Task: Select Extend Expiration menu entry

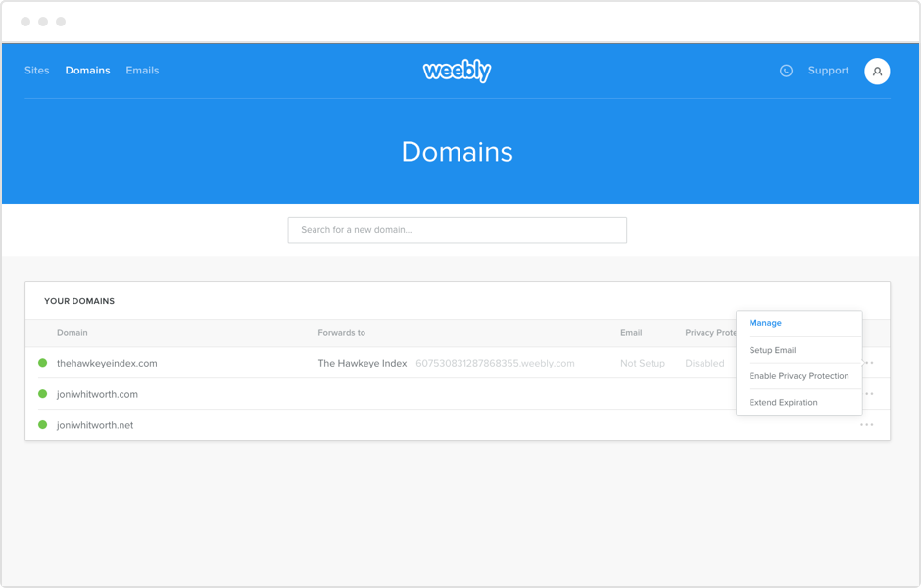Action: click(783, 403)
